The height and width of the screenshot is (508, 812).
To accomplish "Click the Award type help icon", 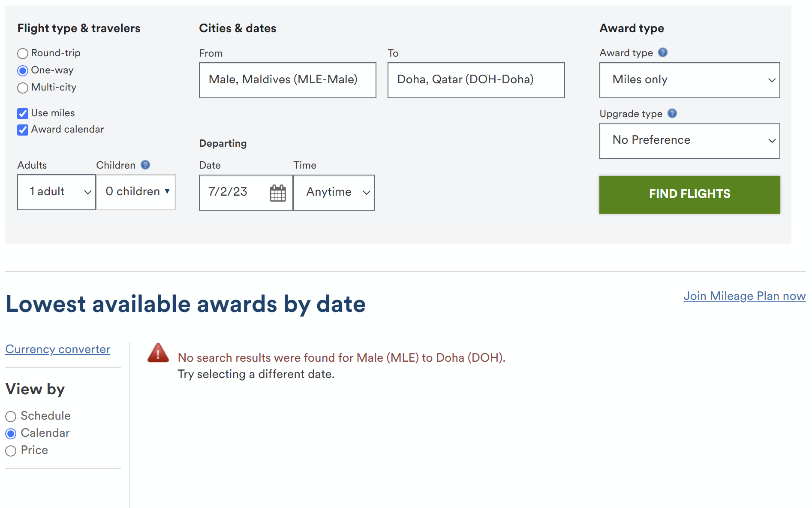I will click(663, 52).
